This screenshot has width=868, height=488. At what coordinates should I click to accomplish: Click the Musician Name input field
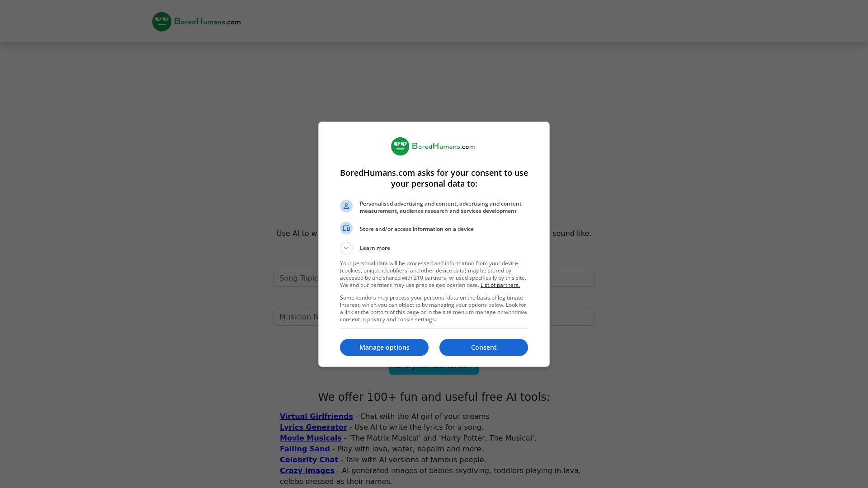pyautogui.click(x=296, y=317)
